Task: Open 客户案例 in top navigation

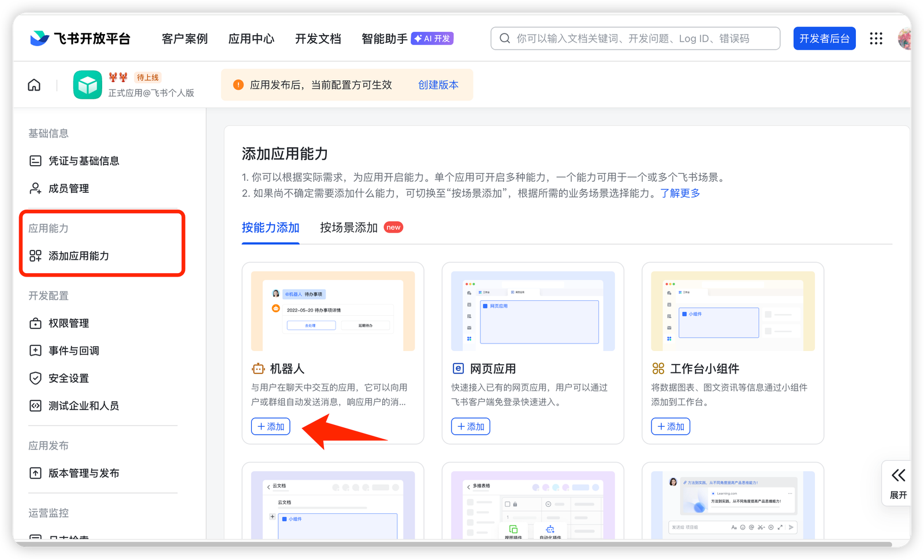Action: click(185, 39)
